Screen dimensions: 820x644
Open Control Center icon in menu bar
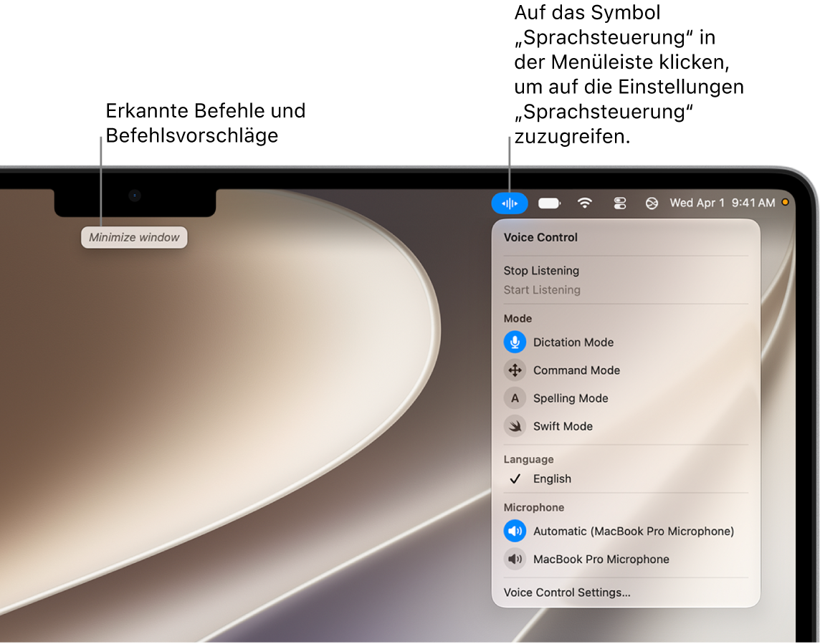(620, 203)
